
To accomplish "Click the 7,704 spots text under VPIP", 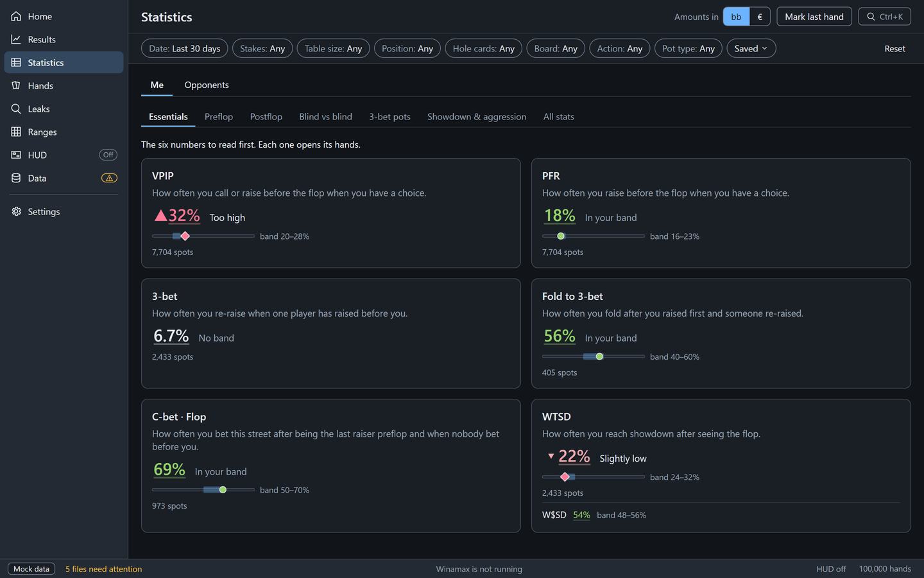I will tap(173, 252).
